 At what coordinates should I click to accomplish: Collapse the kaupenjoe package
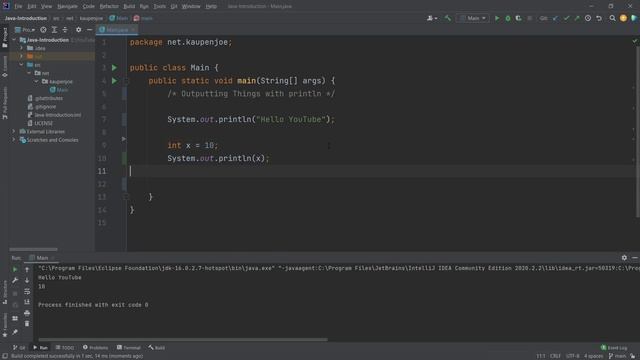36,82
